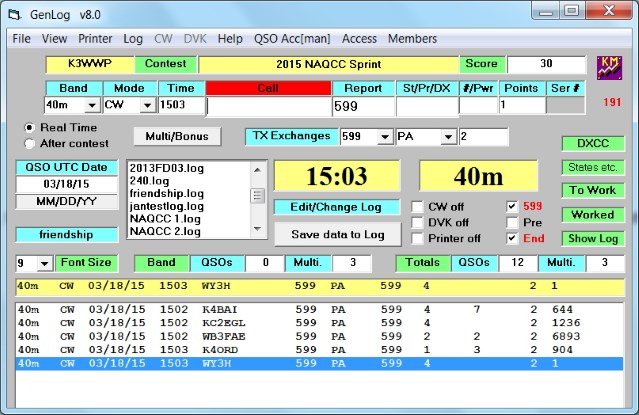Enable the CW off checkbox
This screenshot has height=415, width=639.
tap(418, 207)
